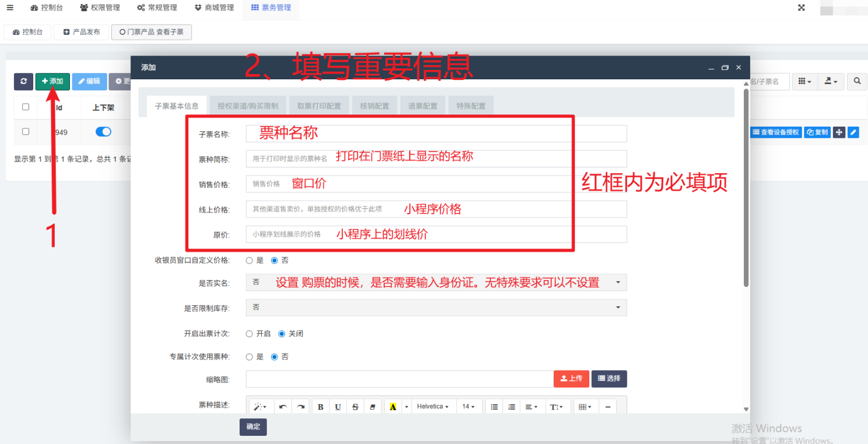Click the editor magic wand style button

260,407
